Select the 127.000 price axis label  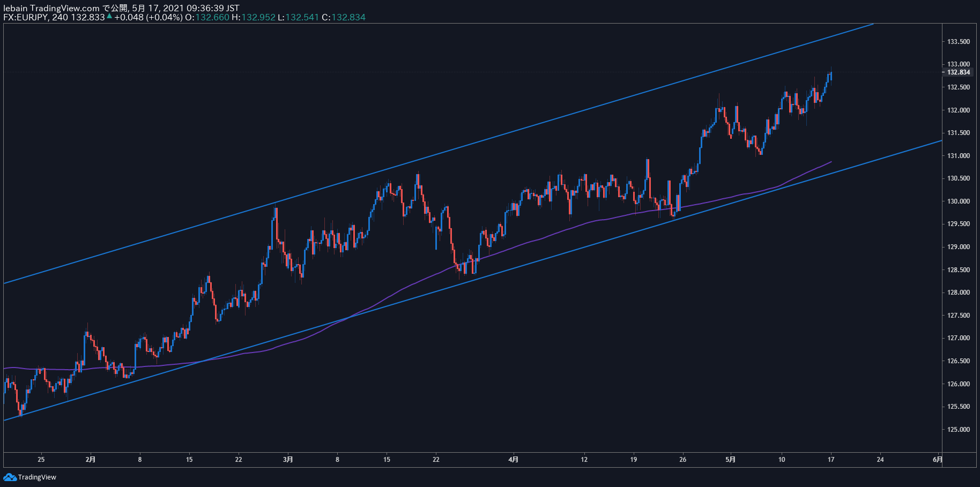959,338
